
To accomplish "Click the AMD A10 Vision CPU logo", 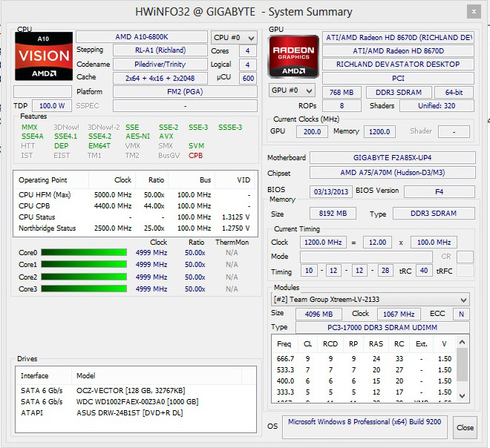I will coord(44,56).
